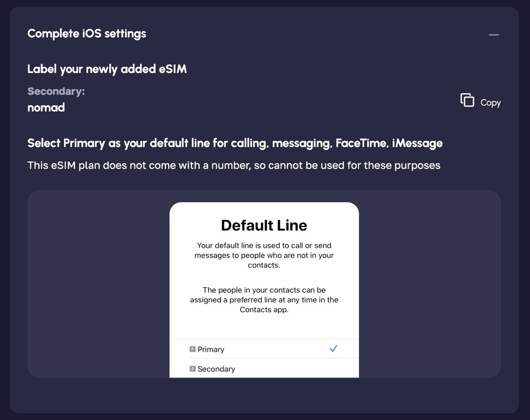Click blank space right of Secondary option
Screen dimensions: 530x420
tap(298, 369)
